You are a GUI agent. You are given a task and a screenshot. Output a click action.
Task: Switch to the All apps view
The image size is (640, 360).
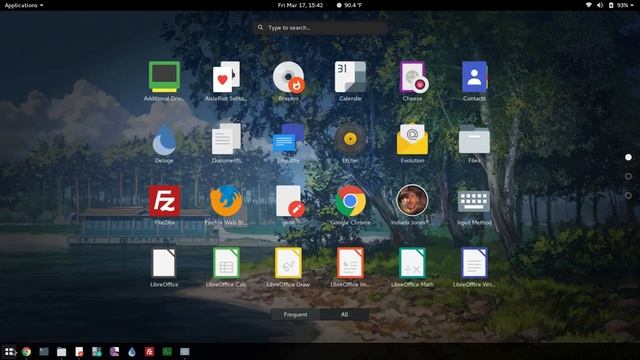tap(344, 314)
